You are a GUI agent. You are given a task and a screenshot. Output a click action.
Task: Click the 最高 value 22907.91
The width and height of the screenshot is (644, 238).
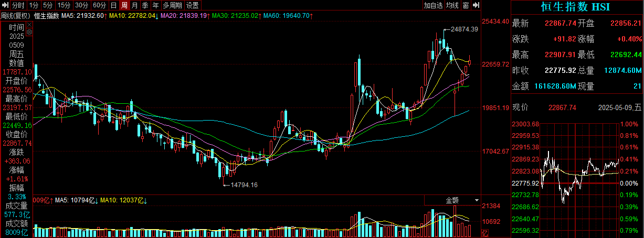click(561, 55)
